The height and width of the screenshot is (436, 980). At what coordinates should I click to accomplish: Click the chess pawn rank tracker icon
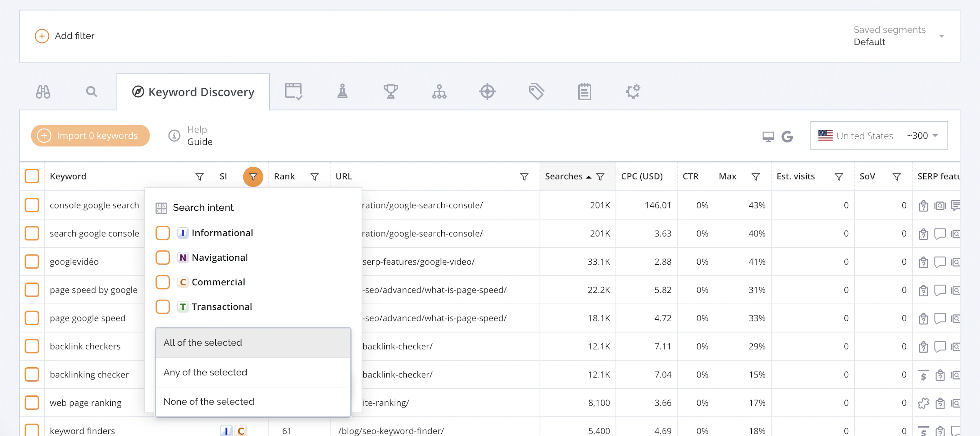[343, 92]
